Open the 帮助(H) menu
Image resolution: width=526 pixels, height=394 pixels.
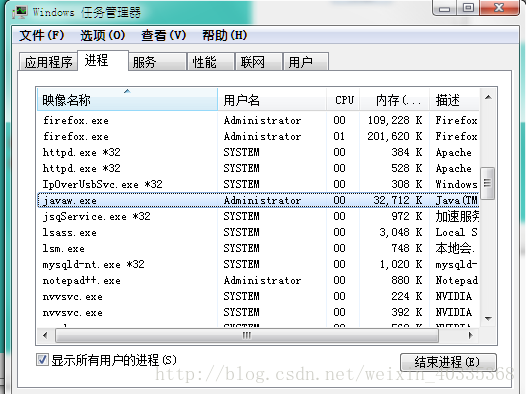(x=224, y=35)
